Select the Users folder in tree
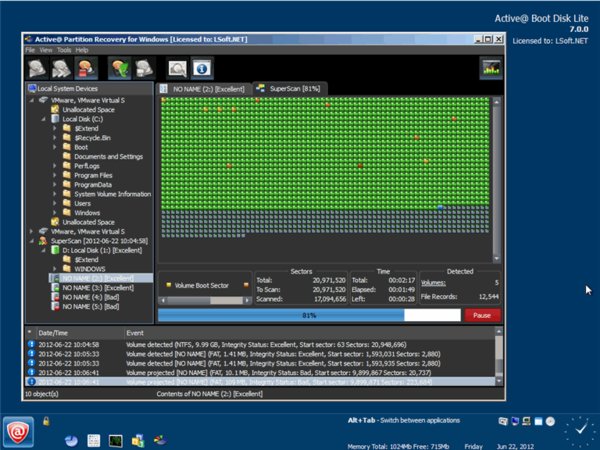This screenshot has height=450, width=600. click(84, 203)
